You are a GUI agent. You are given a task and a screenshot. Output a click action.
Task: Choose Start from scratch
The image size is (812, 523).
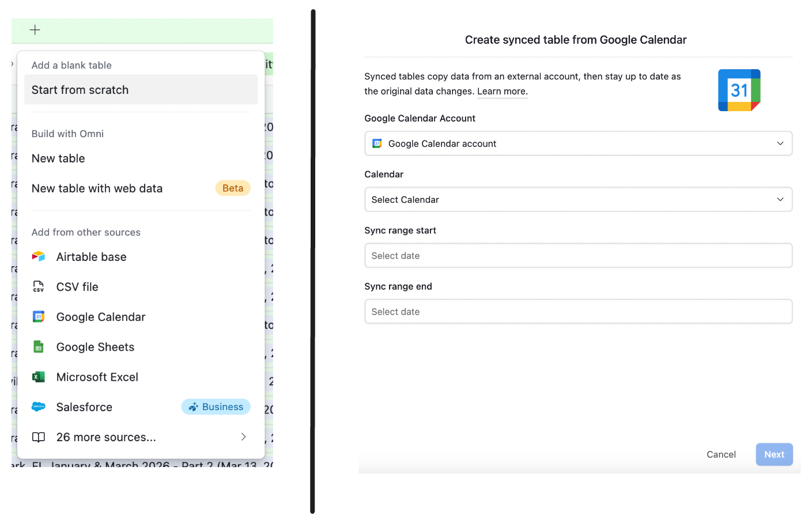point(141,90)
